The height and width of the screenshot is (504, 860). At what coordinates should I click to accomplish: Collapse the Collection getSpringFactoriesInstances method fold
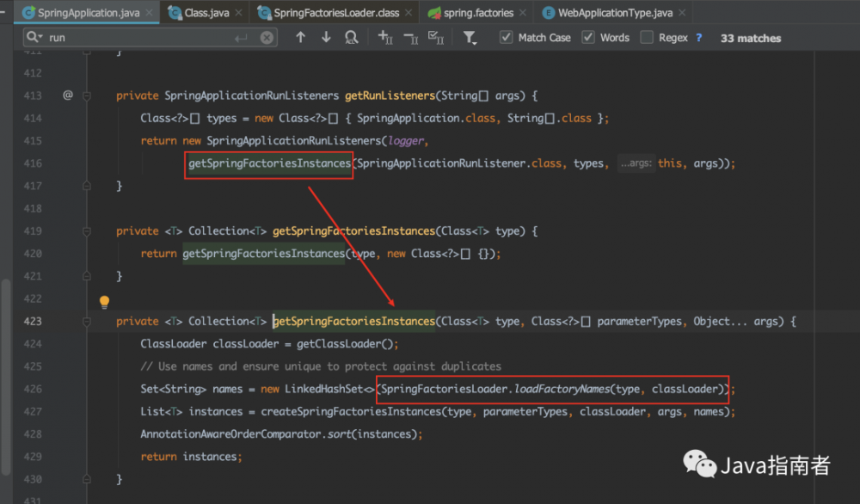coord(86,230)
